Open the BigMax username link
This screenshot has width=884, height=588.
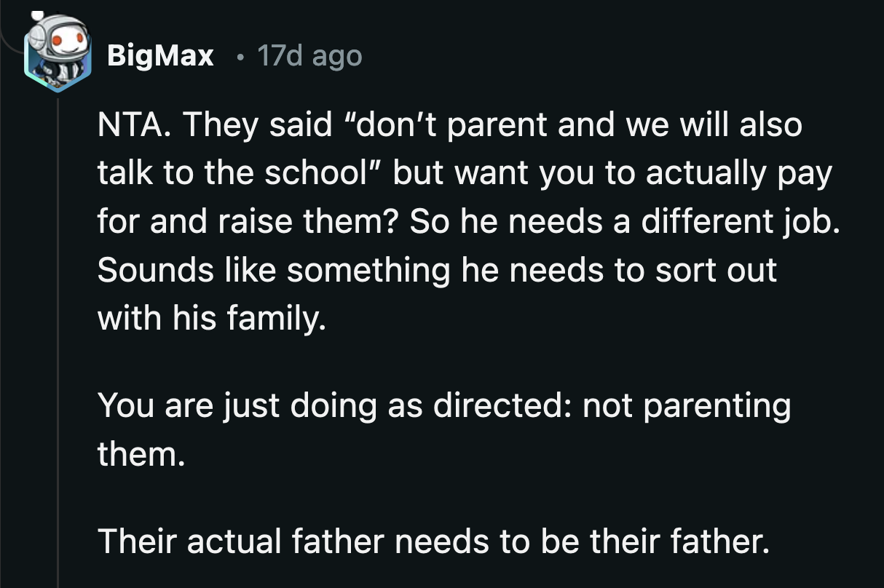(x=160, y=55)
